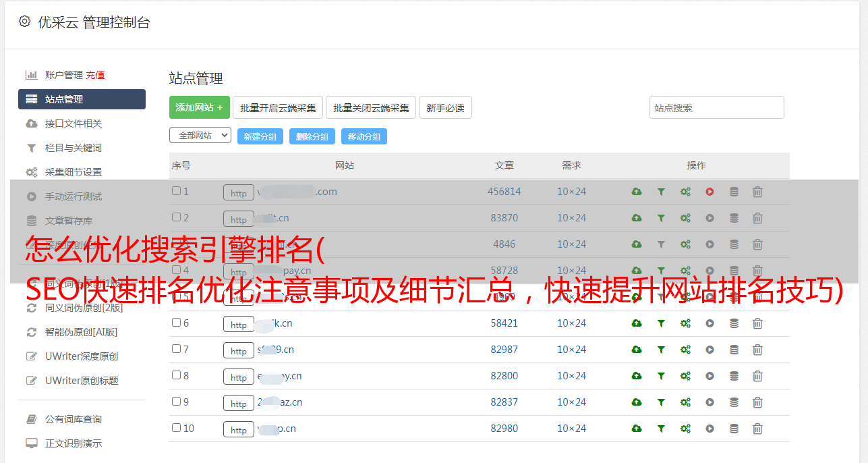This screenshot has width=868, height=463.
Task: Click the trash icon in row 10
Action: tap(757, 429)
